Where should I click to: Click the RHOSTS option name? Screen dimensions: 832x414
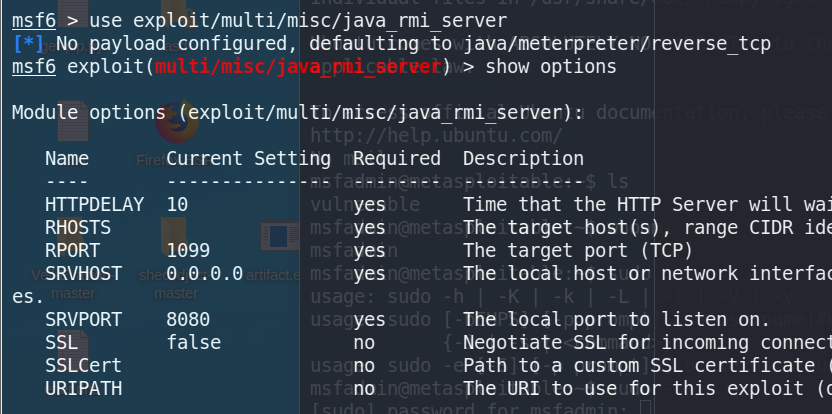point(78,227)
